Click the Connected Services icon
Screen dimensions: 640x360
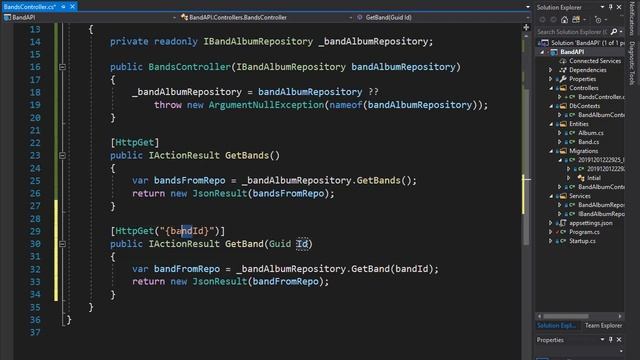(563, 61)
